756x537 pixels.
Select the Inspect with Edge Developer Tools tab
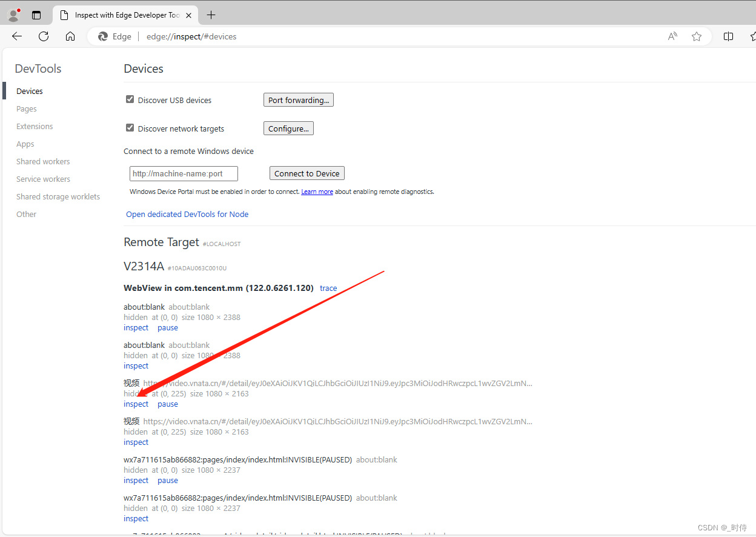125,15
